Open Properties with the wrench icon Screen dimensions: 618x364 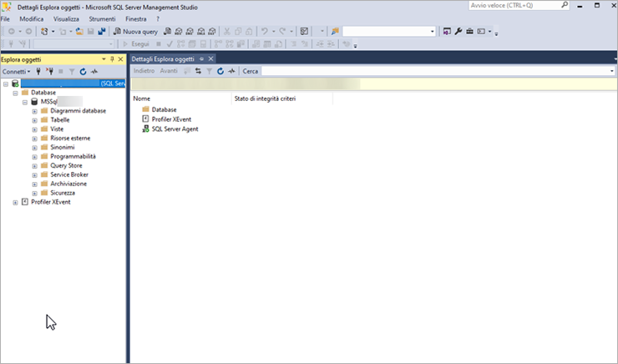click(458, 32)
